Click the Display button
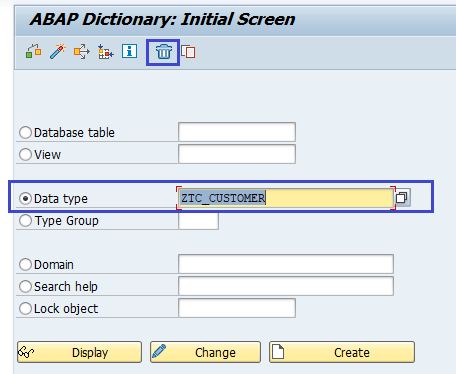This screenshot has width=456, height=374. [79, 352]
